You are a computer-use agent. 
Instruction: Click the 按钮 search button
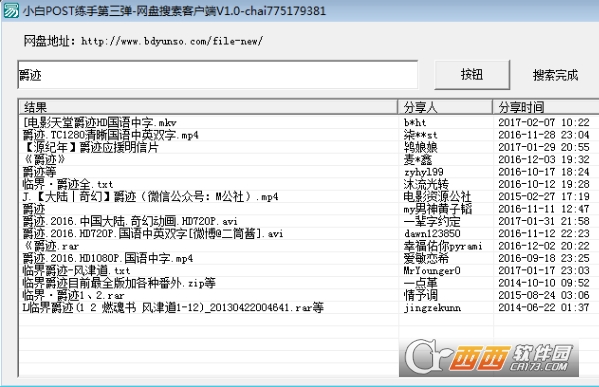472,74
